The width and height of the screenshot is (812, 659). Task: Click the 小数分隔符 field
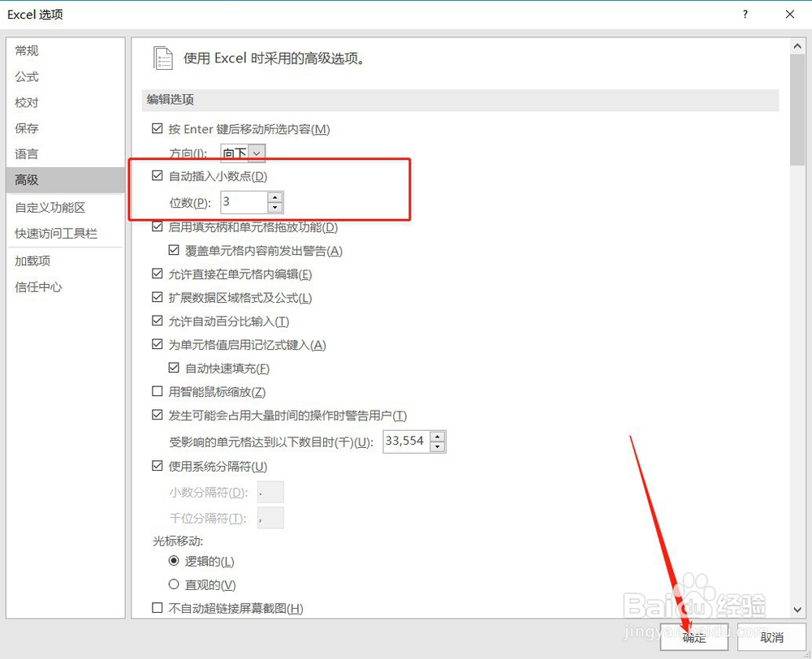pos(270,493)
